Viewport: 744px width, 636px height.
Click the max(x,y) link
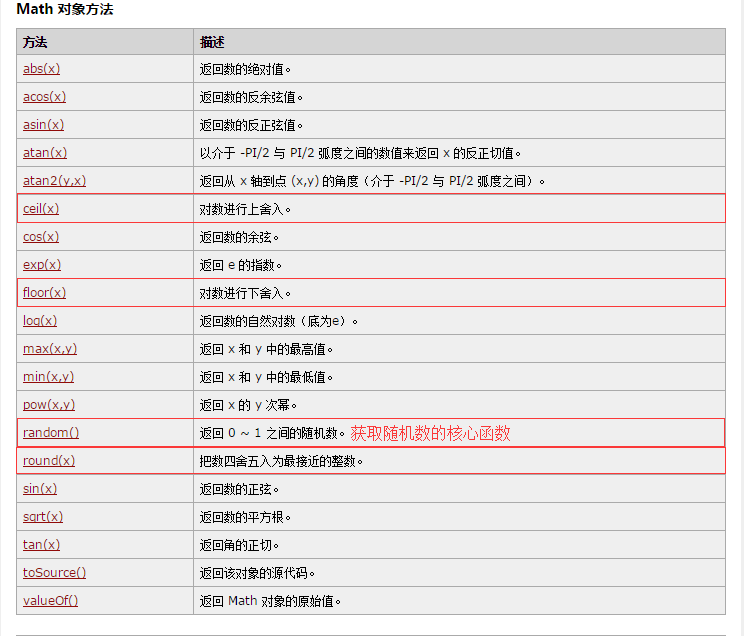click(50, 349)
